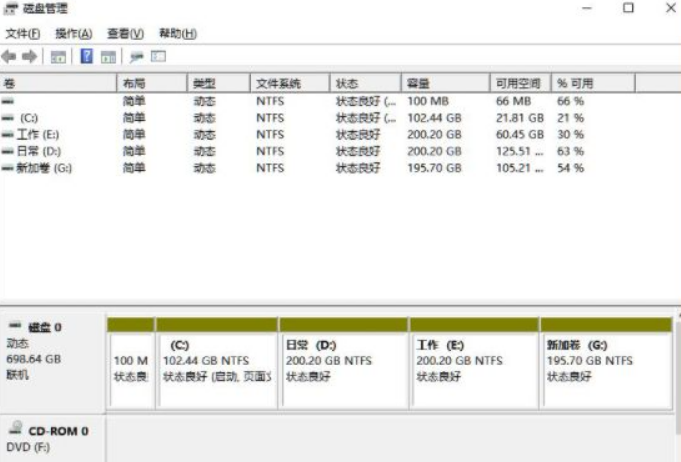Click the blue Help question mark icon
Viewport: 681px width, 462px height.
point(86,57)
